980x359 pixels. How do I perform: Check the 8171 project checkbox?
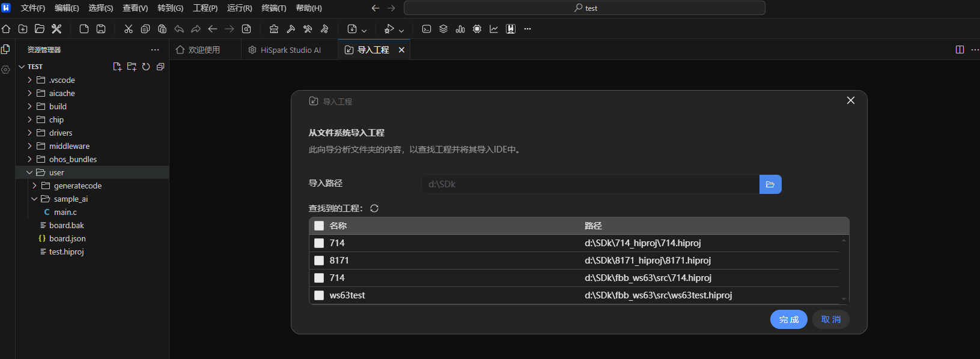click(319, 261)
